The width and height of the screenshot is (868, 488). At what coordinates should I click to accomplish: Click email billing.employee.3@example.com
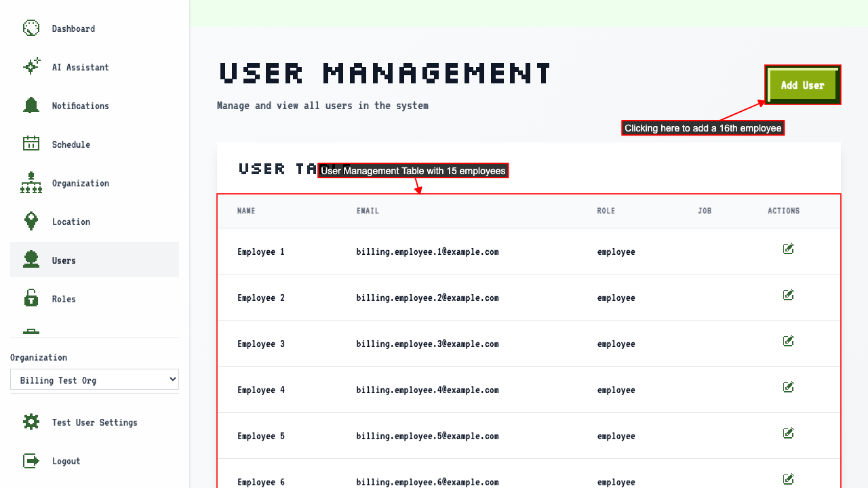click(428, 344)
